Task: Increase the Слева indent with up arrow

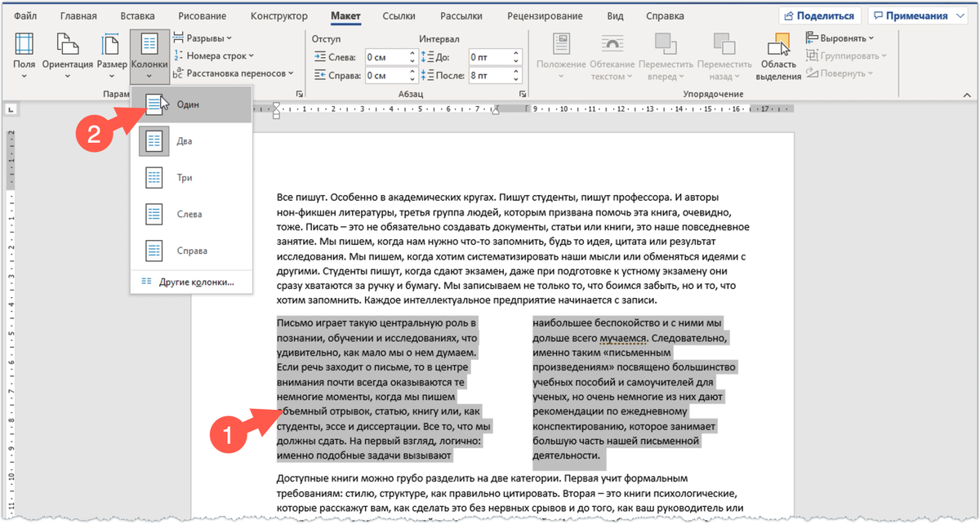Action: (x=414, y=53)
